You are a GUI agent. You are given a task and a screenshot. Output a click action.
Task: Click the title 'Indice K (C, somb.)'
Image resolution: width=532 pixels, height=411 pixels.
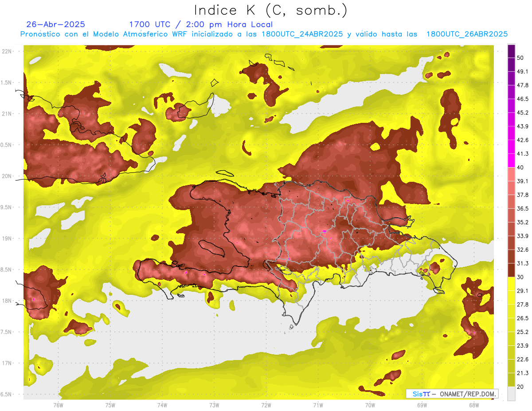[x=270, y=10]
